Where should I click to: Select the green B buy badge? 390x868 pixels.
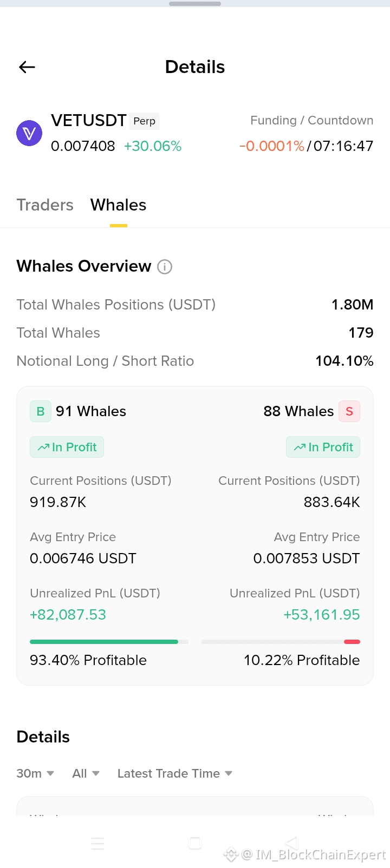(41, 411)
